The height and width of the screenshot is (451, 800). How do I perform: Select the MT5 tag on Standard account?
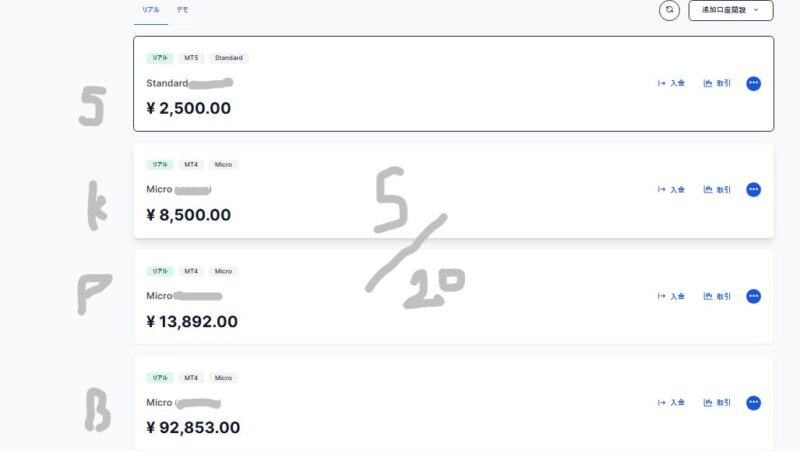tap(191, 58)
